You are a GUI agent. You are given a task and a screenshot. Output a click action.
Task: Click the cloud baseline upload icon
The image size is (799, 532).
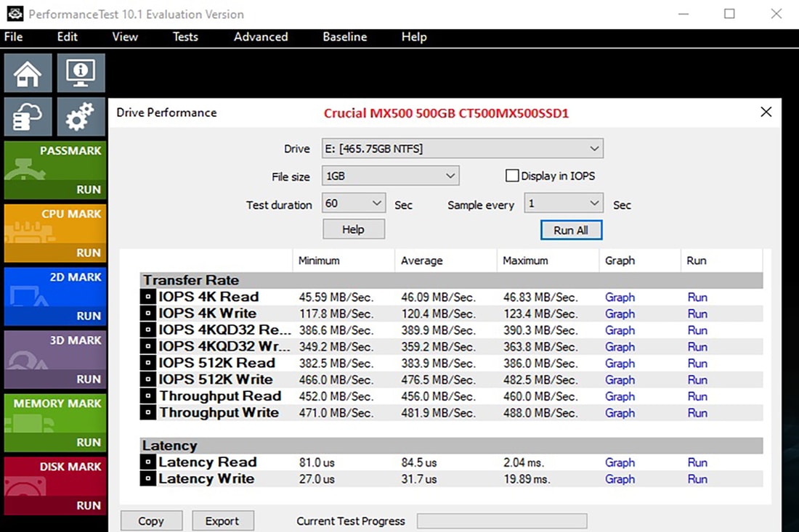[28, 117]
